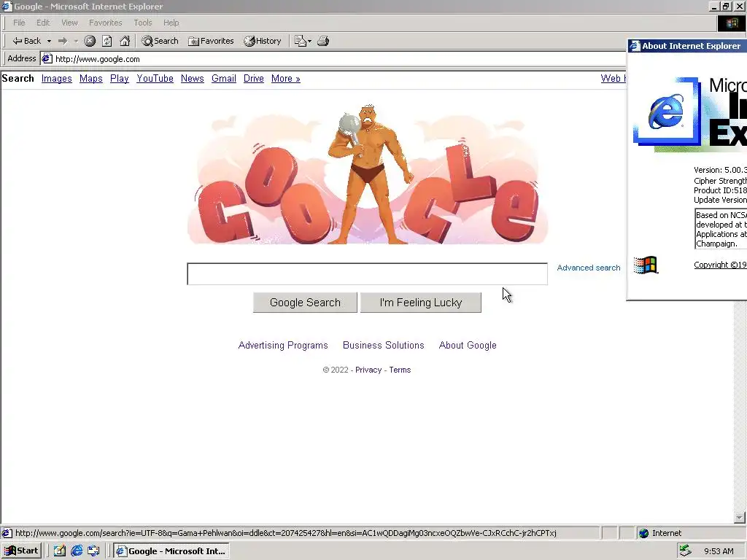The height and width of the screenshot is (560, 747).
Task: Go to the Home page icon
Action: 125,41
